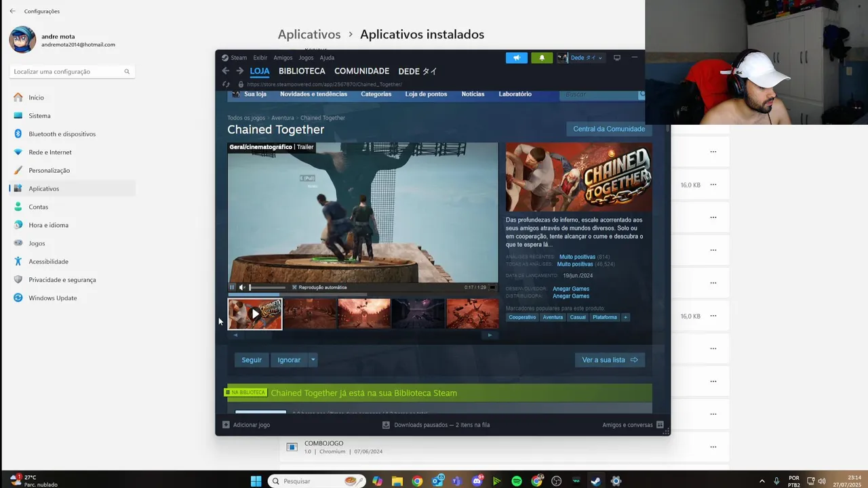
Task: Open Central da Comunidade
Action: point(609,129)
